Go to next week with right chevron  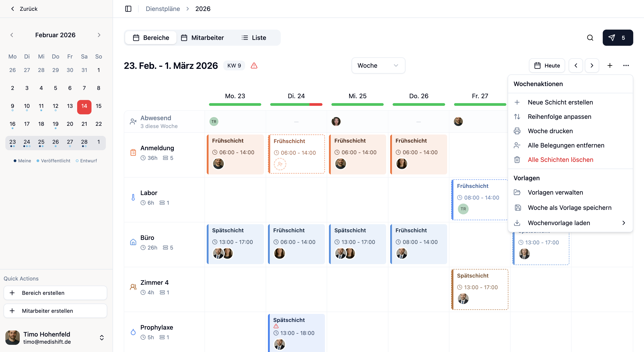(592, 65)
